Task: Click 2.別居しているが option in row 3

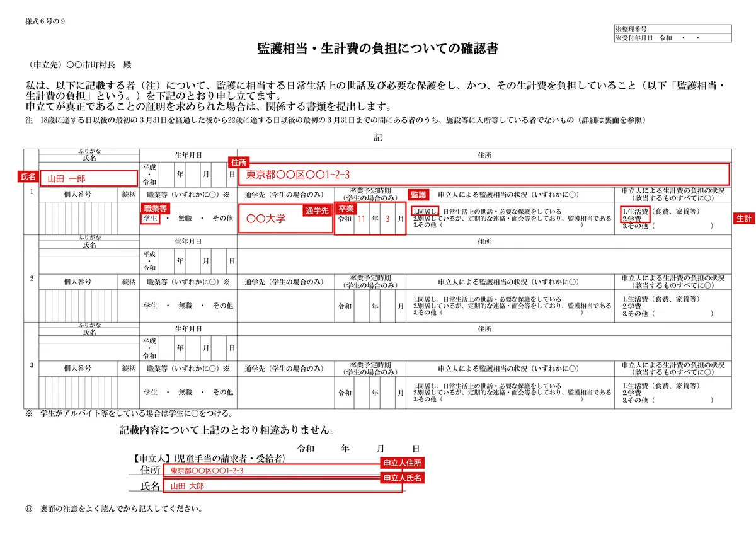Action: 512,393
